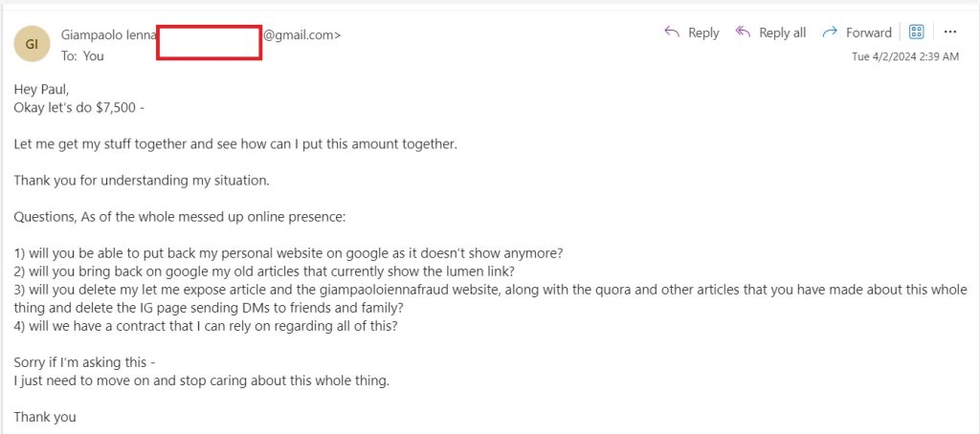Open the apps grid icon beside Forward
The image size is (980, 434).
[916, 33]
